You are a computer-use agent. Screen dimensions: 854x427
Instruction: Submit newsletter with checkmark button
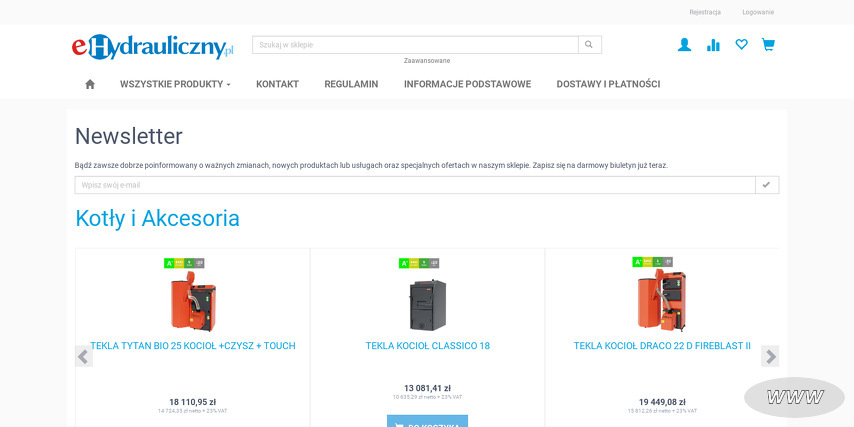[x=767, y=185]
